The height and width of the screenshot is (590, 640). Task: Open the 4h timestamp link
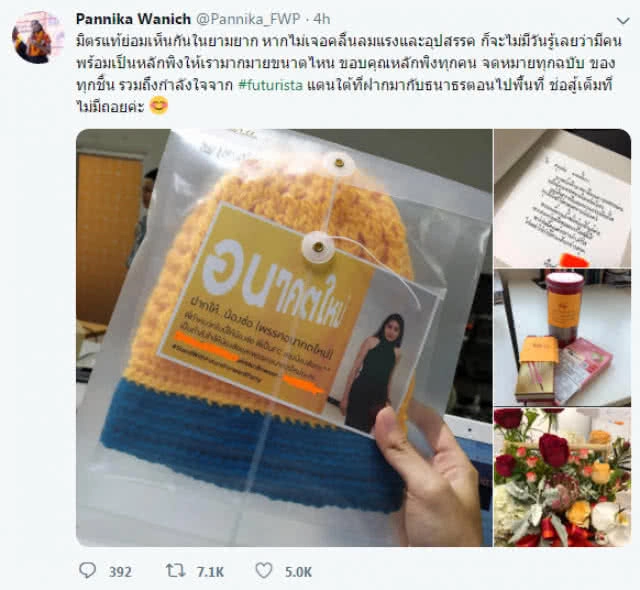pos(322,19)
